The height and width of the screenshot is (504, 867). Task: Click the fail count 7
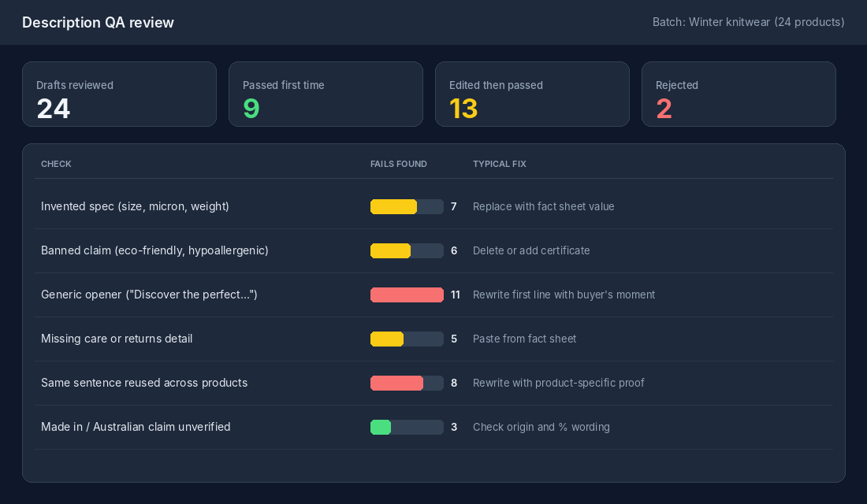454,206
